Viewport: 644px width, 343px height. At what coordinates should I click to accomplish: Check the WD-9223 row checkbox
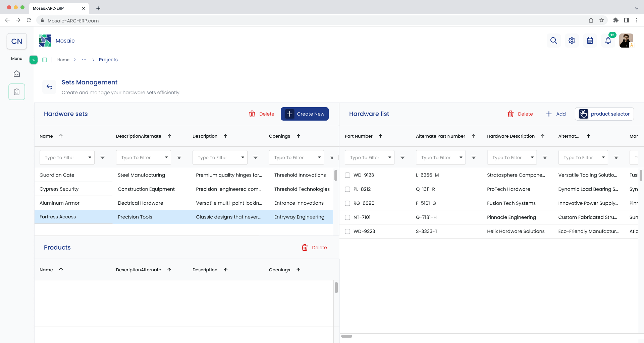click(347, 231)
